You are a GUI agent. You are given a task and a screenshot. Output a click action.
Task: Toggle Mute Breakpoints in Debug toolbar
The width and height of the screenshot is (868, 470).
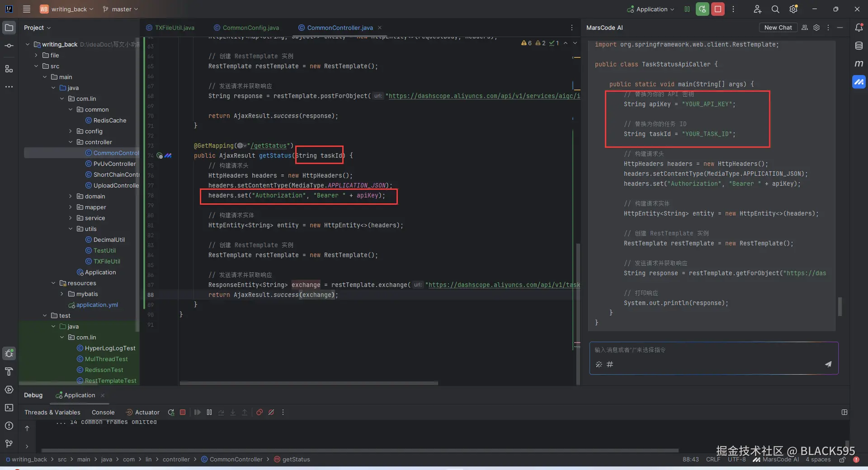coord(271,412)
